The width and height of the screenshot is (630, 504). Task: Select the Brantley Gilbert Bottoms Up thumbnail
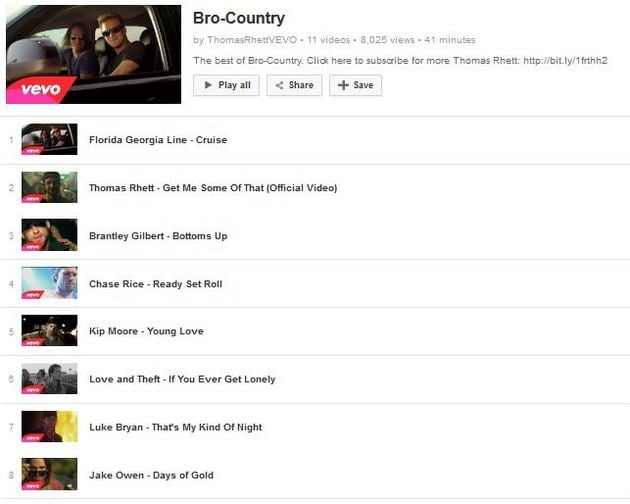click(49, 235)
